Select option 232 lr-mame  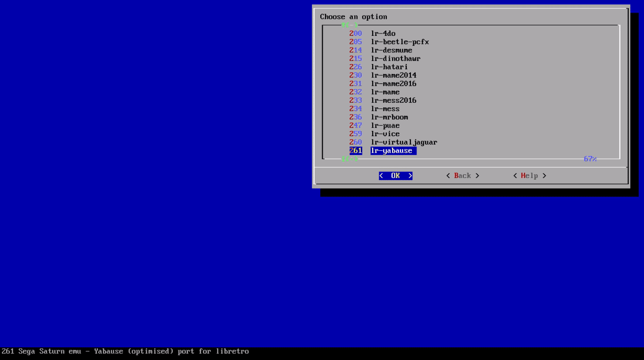click(x=375, y=92)
